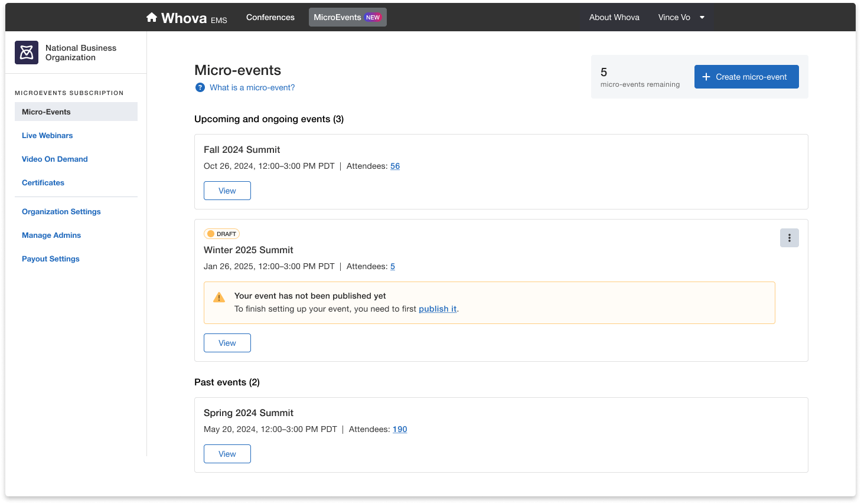Screen dimensions: 861x504
Task: Click the 'publish it' link
Action: 438,309
